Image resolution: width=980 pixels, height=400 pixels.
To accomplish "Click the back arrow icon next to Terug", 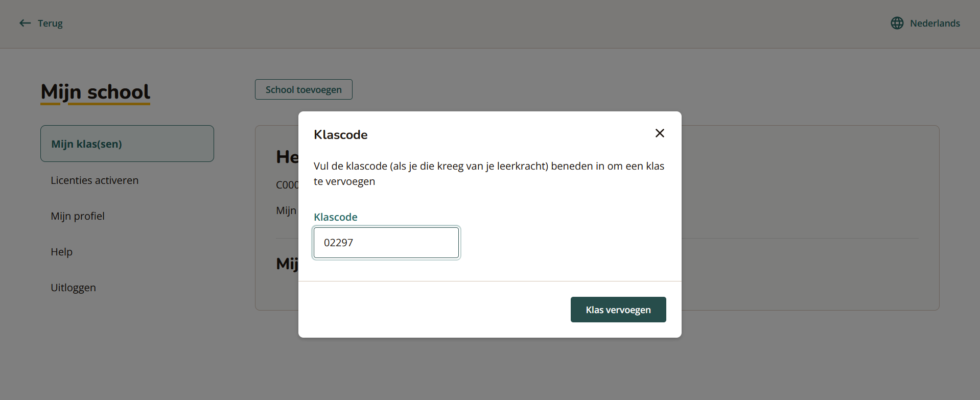I will (x=25, y=23).
